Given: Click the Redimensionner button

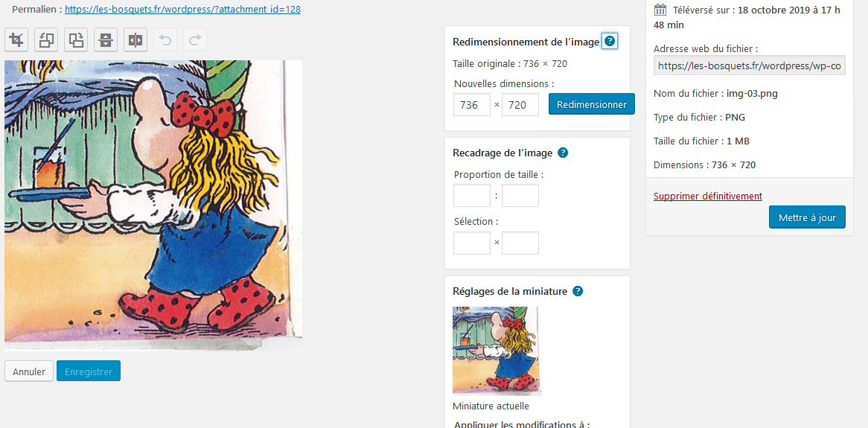Looking at the screenshot, I should [592, 104].
